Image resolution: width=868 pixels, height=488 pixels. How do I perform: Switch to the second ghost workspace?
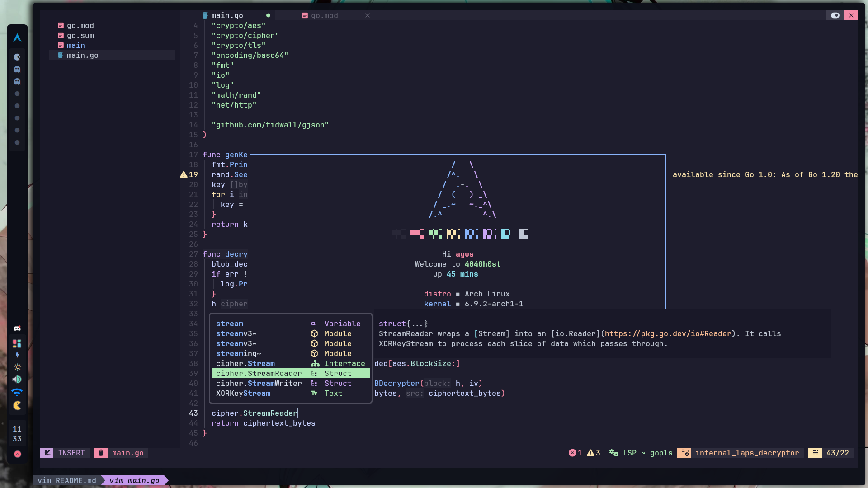[17, 81]
